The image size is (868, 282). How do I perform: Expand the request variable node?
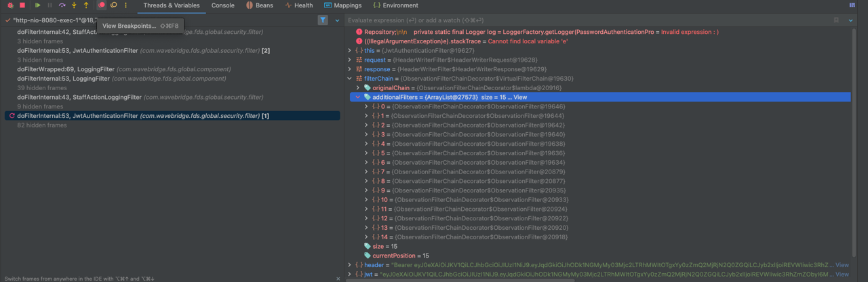click(x=350, y=60)
